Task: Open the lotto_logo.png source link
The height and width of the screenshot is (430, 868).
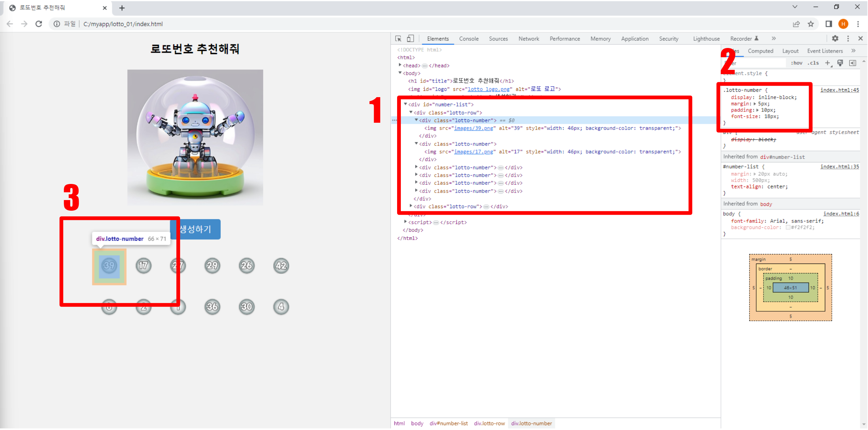Action: [x=488, y=89]
